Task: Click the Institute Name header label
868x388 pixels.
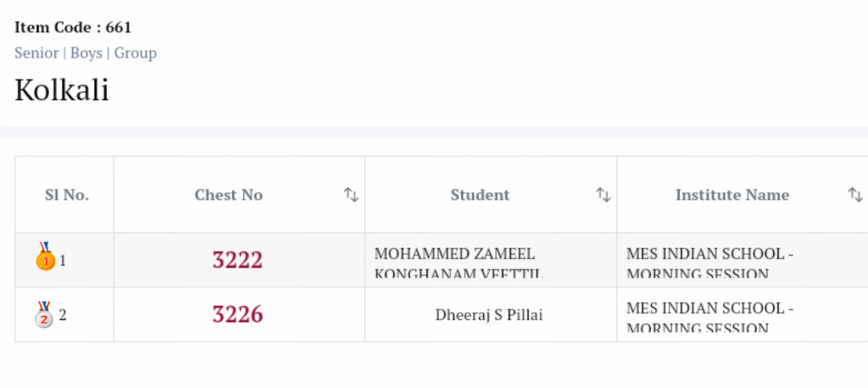Action: [x=732, y=195]
